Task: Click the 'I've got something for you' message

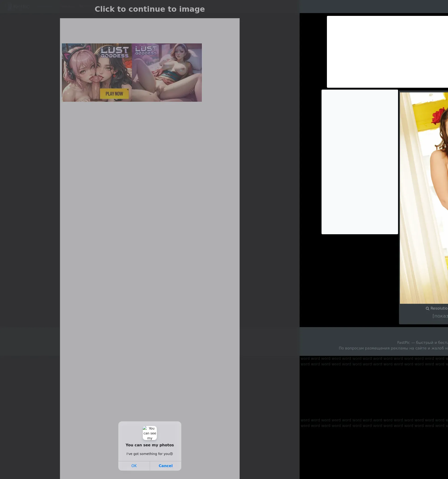Action: 150,454
